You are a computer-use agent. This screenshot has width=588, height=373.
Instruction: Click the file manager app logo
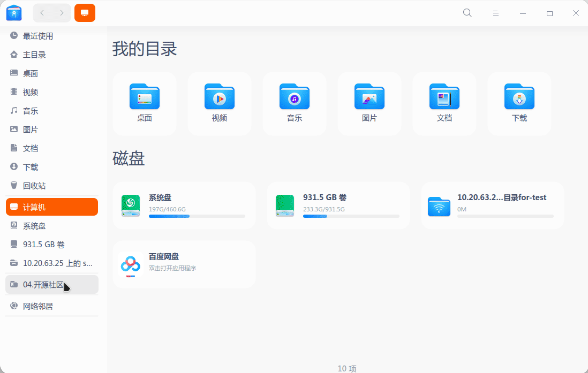pyautogui.click(x=14, y=13)
